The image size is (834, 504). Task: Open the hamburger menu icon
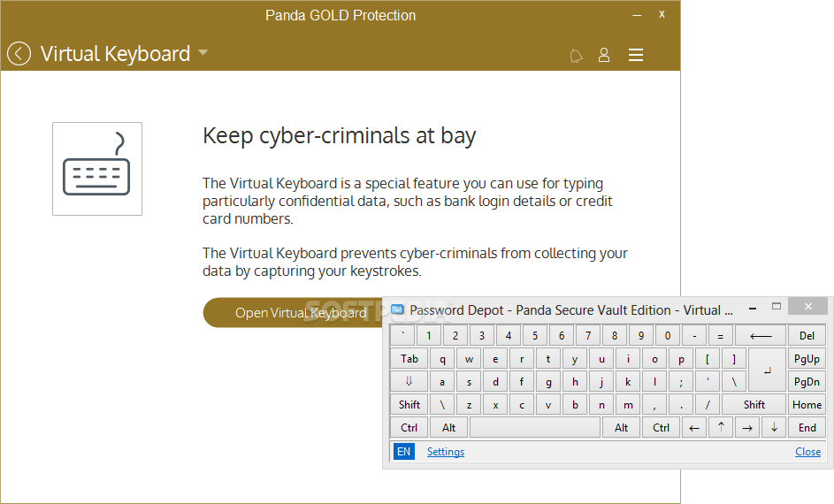click(x=636, y=55)
